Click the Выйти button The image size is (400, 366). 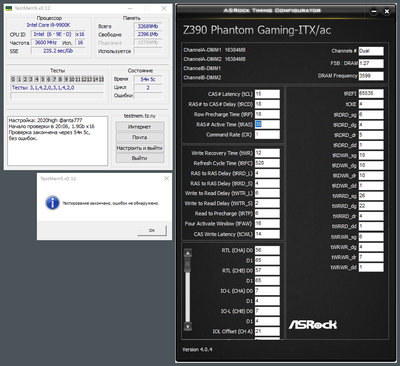(140, 158)
